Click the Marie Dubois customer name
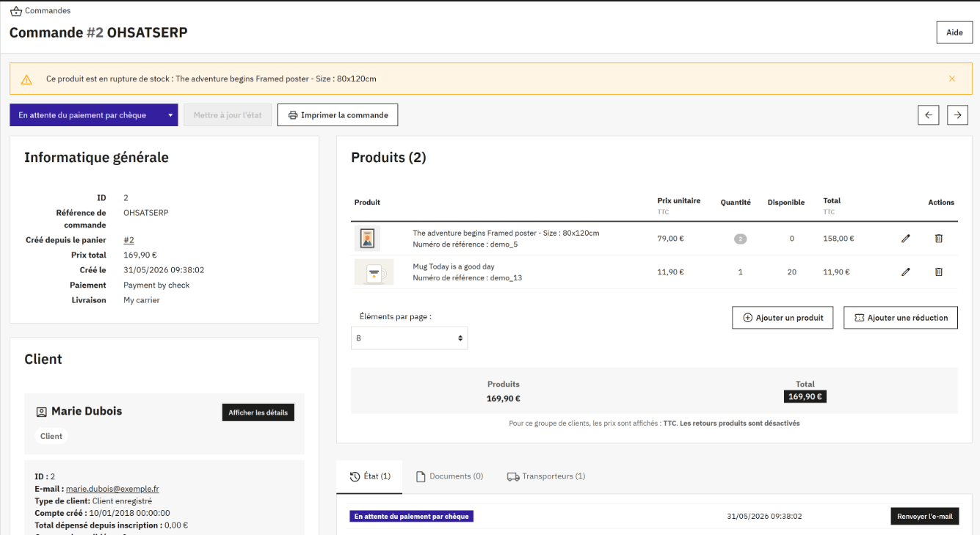The image size is (980, 535). coord(87,411)
